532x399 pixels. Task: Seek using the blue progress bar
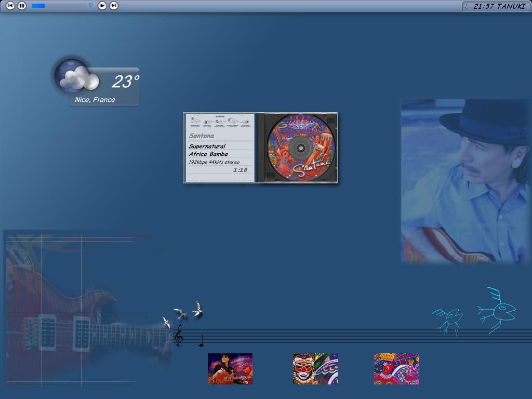pos(58,5)
